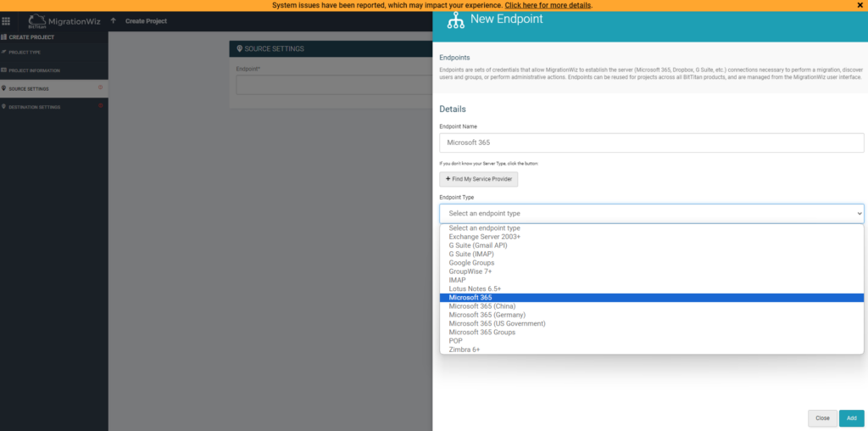Go to Project Information step

tap(34, 70)
